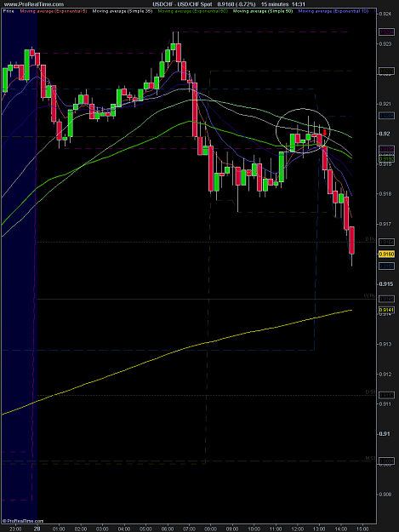The image size is (399, 532).
Task: Click the 0.9145 weekly pivot price tag
Action: pos(386,299)
